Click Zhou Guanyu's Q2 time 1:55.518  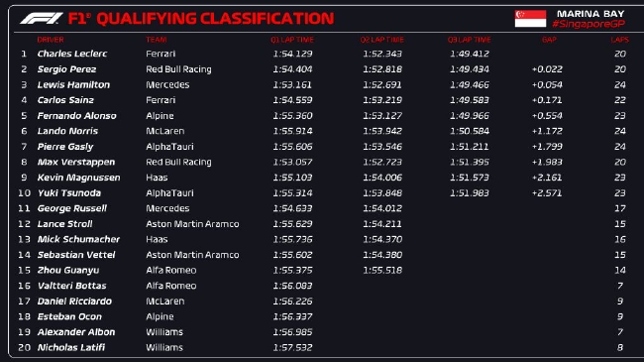382,271
